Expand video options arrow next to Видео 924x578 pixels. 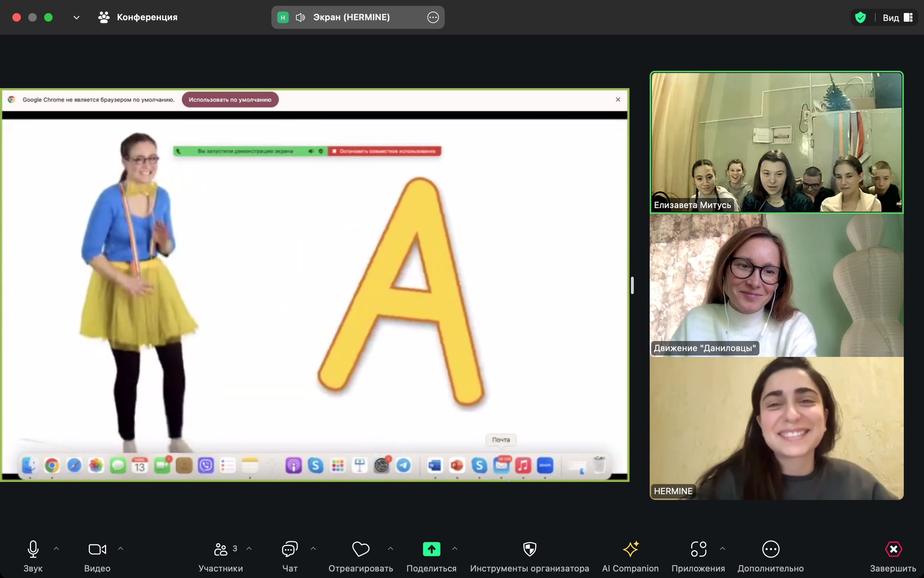click(x=120, y=548)
